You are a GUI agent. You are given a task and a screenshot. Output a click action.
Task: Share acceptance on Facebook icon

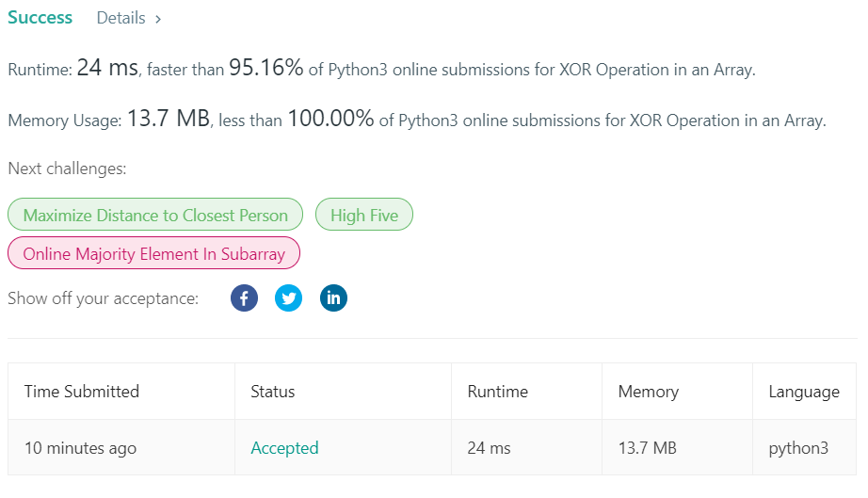(x=244, y=298)
